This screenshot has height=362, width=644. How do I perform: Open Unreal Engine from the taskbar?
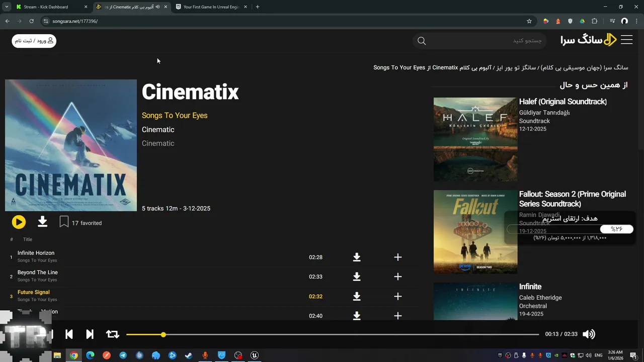point(255,355)
